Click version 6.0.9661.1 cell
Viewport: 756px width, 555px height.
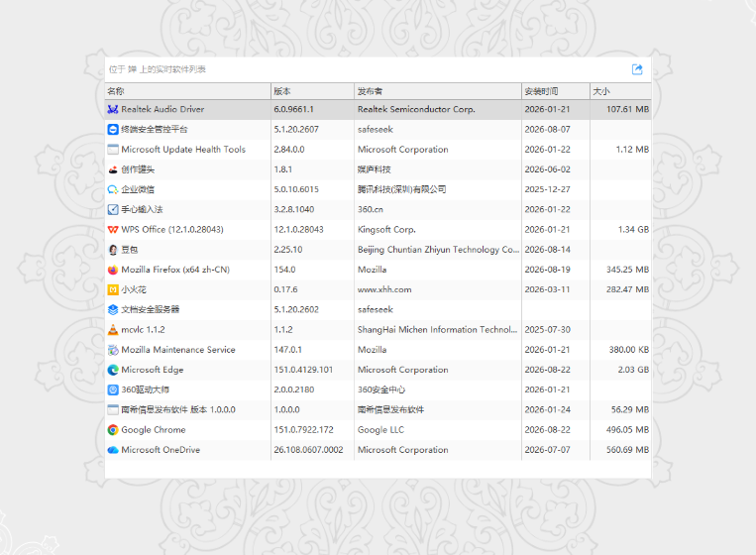coord(293,109)
